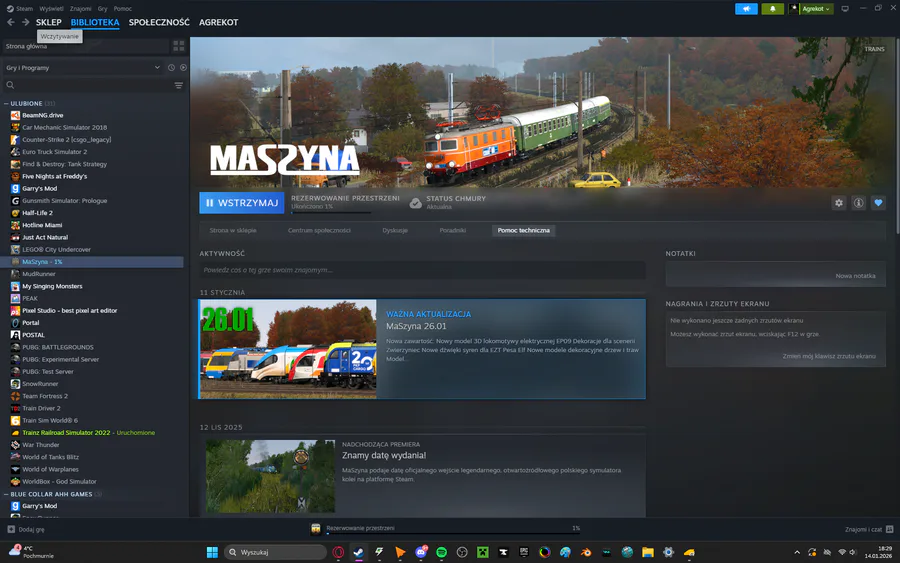
Task: Go forward with the right arrow
Action: pyautogui.click(x=25, y=22)
